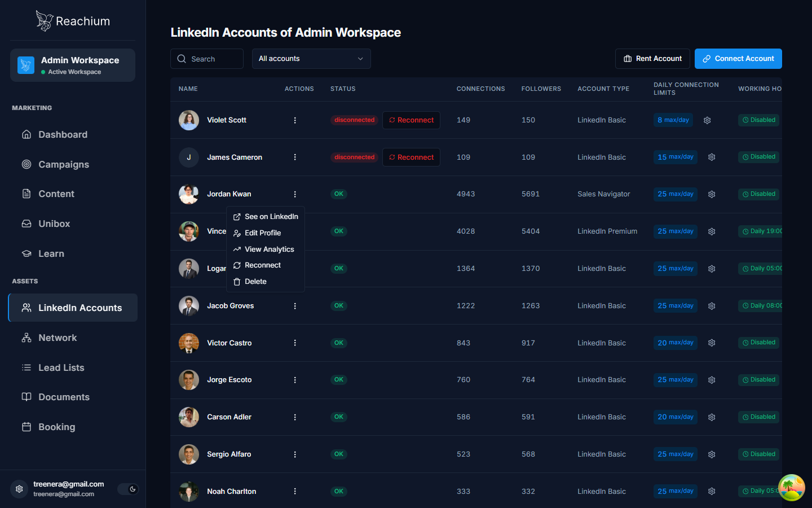This screenshot has width=812, height=508.
Task: Open actions menu for Jacob Groves
Action: tap(295, 306)
